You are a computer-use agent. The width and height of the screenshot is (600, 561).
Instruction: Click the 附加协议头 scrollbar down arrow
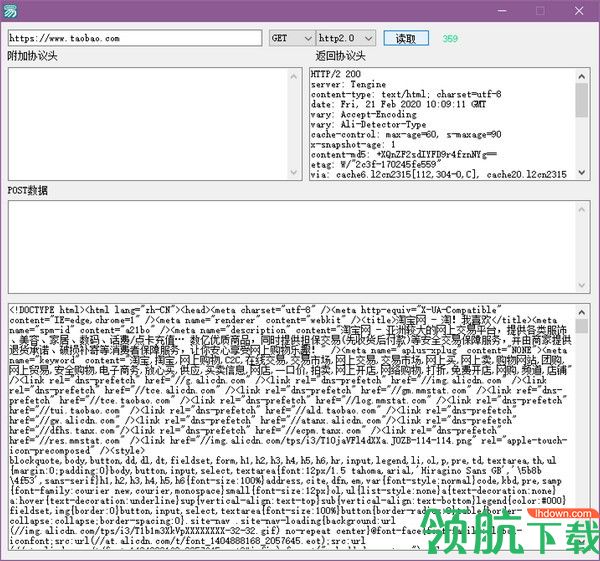[293, 173]
